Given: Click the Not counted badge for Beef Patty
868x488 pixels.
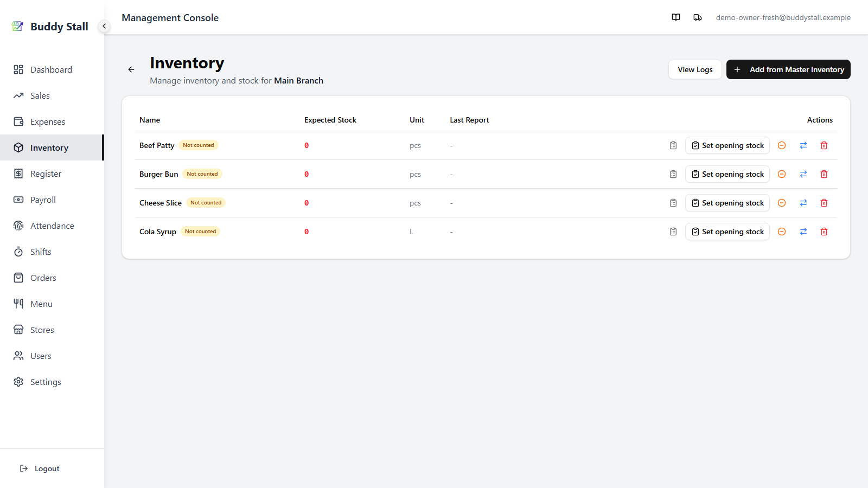Looking at the screenshot, I should point(199,145).
